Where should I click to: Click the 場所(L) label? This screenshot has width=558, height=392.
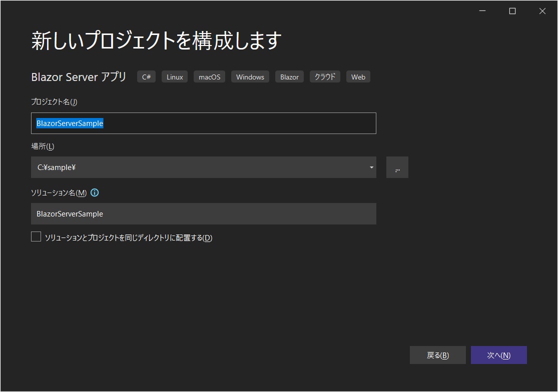tap(43, 146)
